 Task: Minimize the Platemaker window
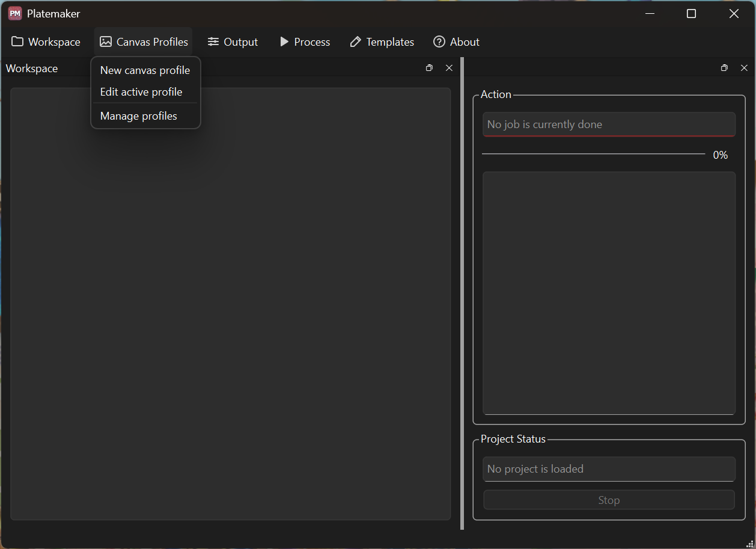(650, 13)
